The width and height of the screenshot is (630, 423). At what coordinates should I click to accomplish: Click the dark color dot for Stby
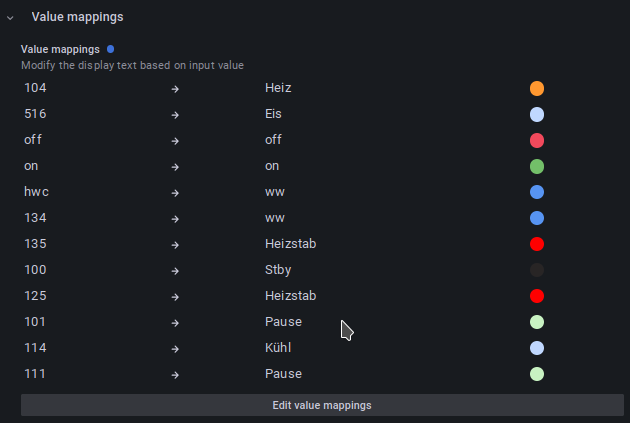pos(537,270)
